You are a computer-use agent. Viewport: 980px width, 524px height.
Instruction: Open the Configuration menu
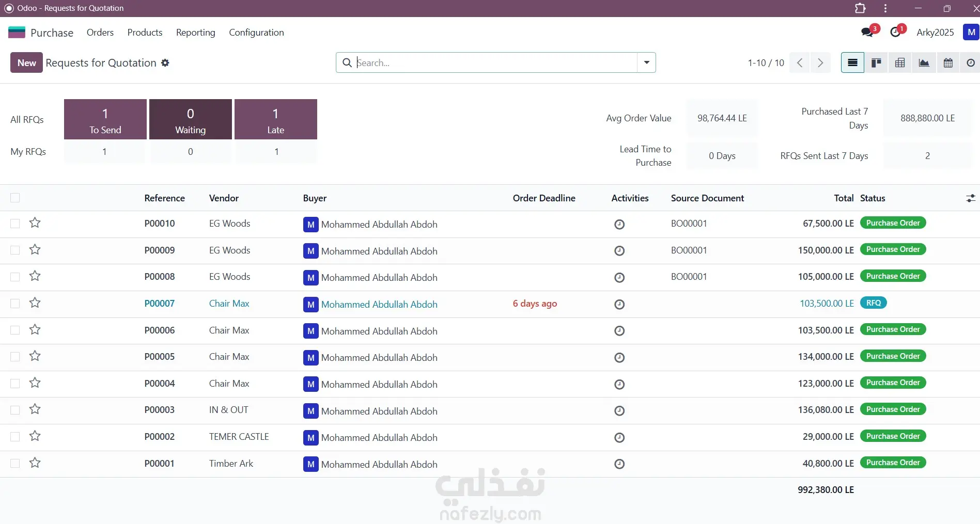[x=256, y=33]
